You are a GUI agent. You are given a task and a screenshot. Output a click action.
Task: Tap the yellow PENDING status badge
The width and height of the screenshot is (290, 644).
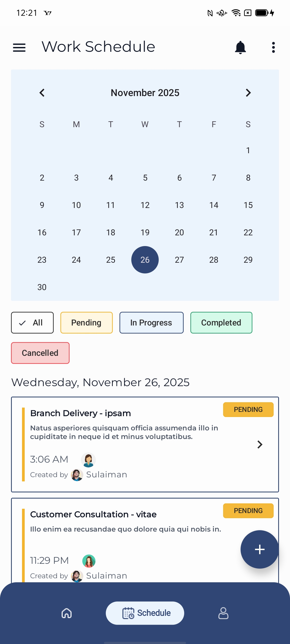(x=248, y=409)
